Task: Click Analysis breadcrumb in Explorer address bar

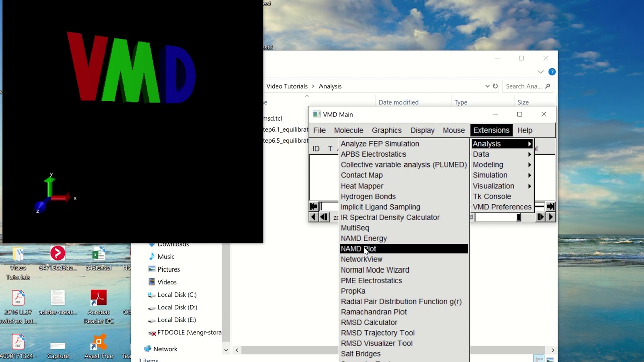Action: [330, 86]
